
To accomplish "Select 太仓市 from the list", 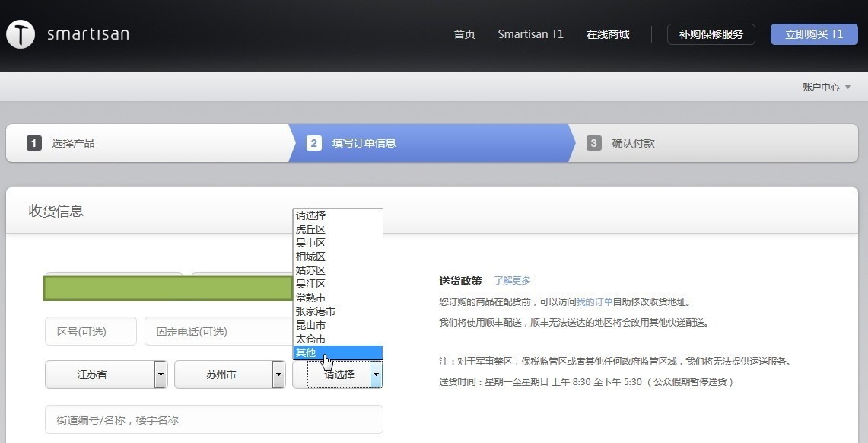I will click(338, 339).
